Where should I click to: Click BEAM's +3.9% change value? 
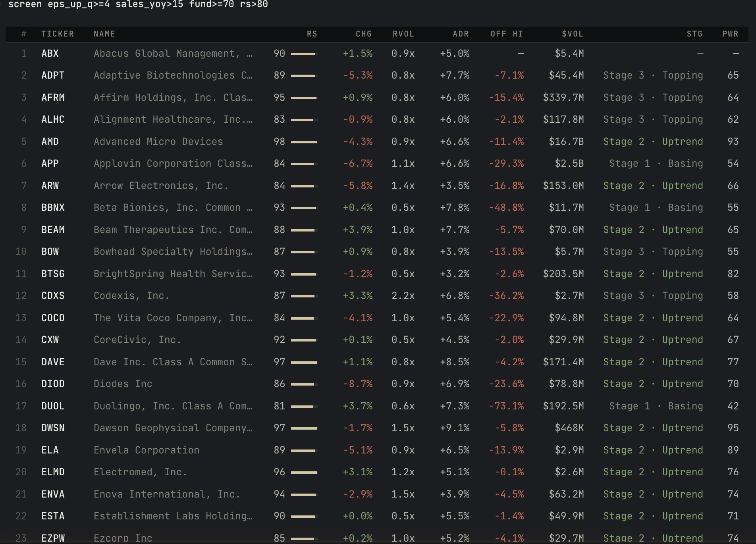[358, 230]
